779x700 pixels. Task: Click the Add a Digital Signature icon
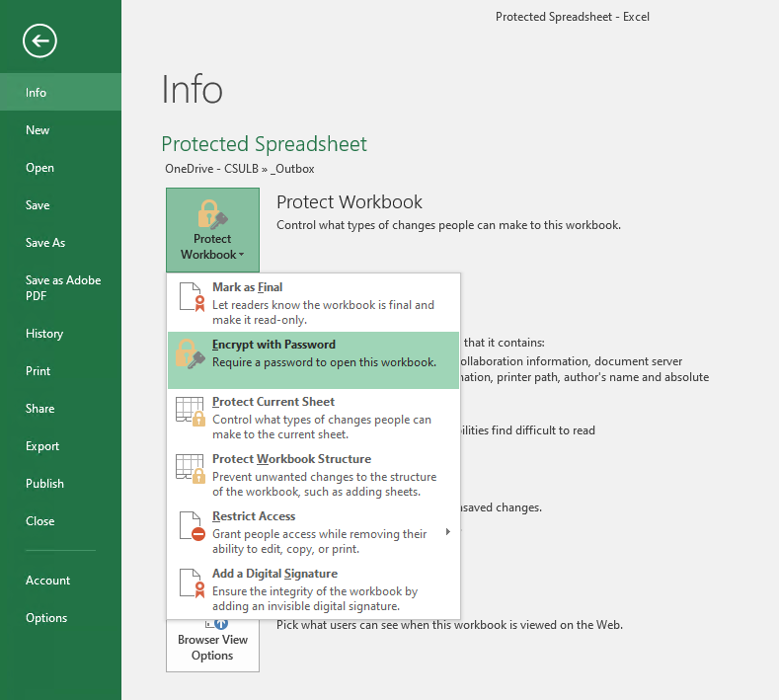(193, 583)
